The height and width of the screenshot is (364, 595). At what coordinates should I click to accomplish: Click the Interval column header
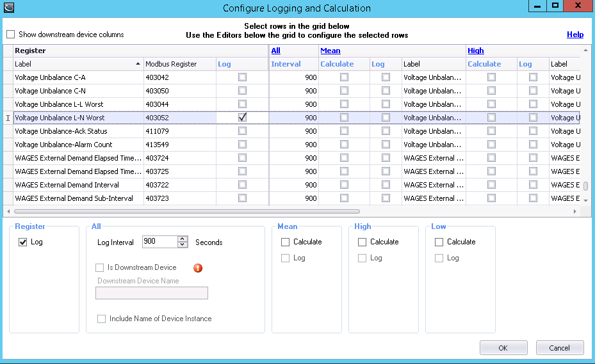pos(294,64)
